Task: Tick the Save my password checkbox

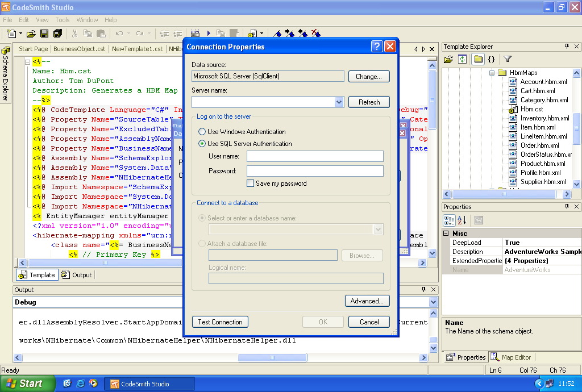Action: 250,183
